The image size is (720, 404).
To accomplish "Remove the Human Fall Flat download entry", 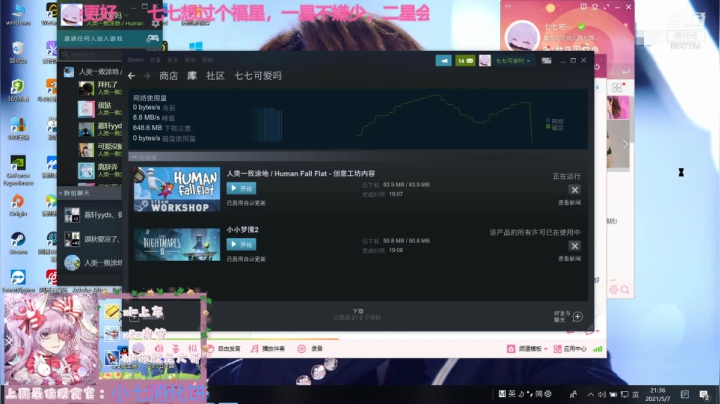I will click(x=574, y=190).
